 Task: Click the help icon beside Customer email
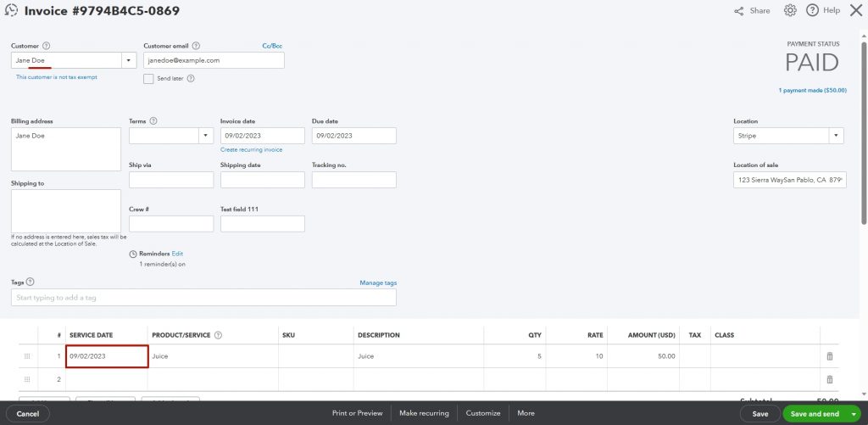coord(196,46)
